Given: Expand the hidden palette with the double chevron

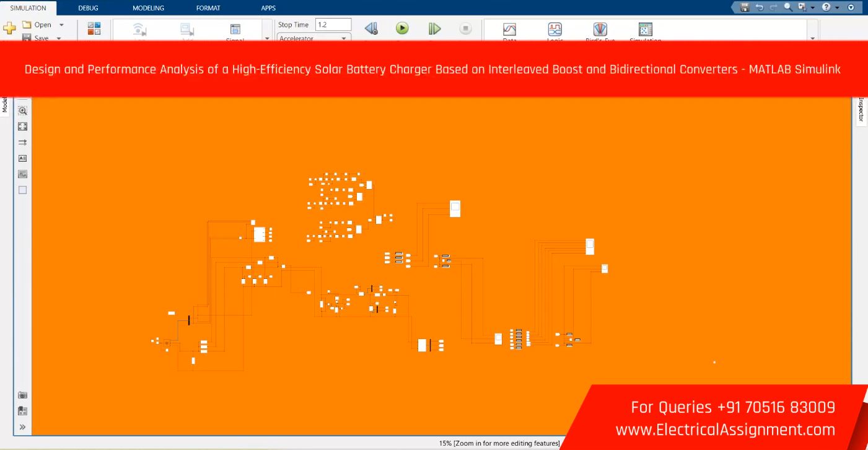Looking at the screenshot, I should click(23, 427).
